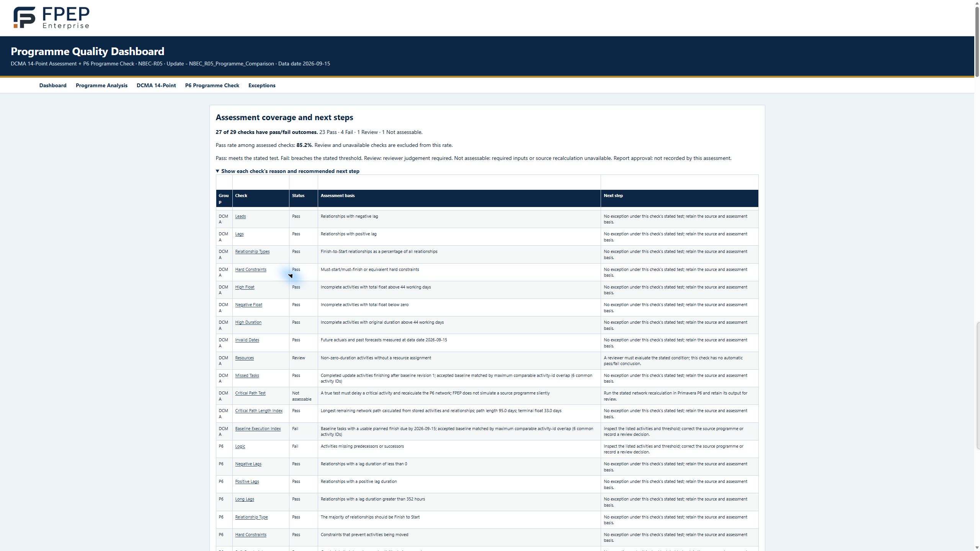Screen dimensions: 980x551
Task: Open the High Float check link
Action: click(x=245, y=287)
